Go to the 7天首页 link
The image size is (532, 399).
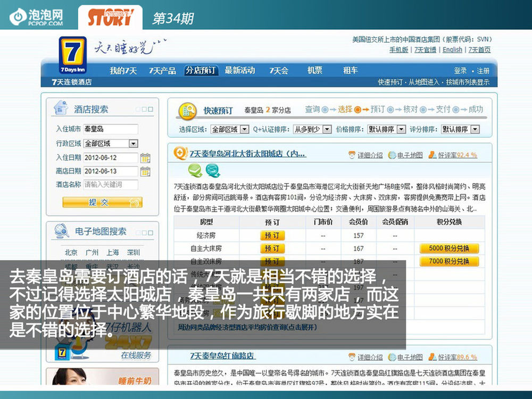pos(479,50)
